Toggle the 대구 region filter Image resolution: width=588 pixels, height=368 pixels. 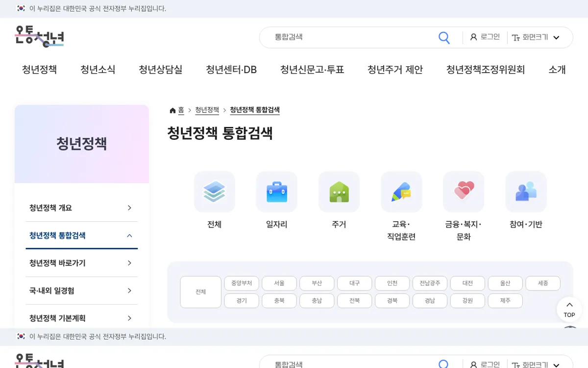click(x=355, y=283)
